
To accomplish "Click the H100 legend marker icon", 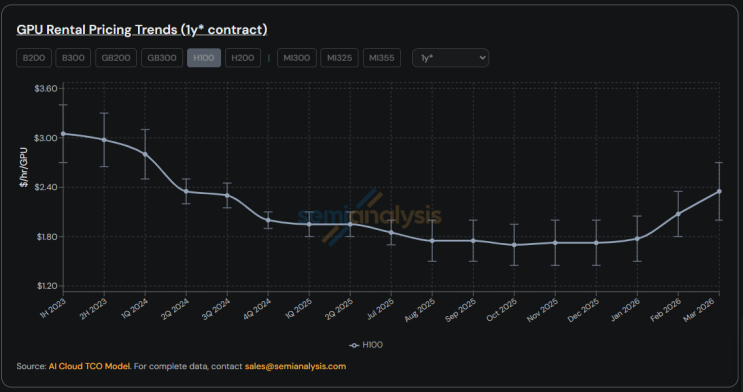I will (353, 345).
